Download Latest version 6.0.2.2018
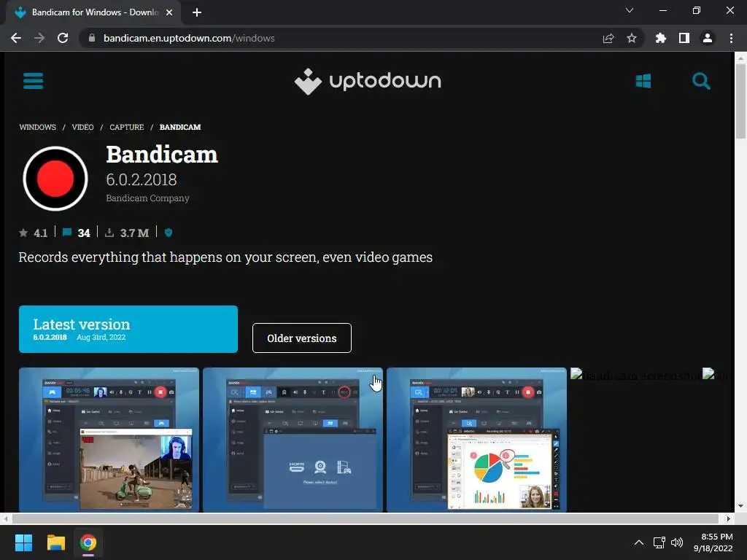 (x=128, y=329)
